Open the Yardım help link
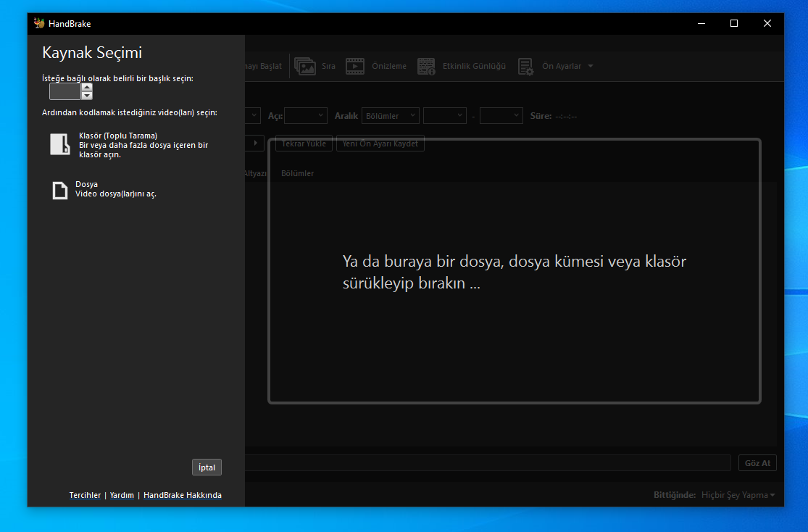The width and height of the screenshot is (808, 532). click(122, 496)
